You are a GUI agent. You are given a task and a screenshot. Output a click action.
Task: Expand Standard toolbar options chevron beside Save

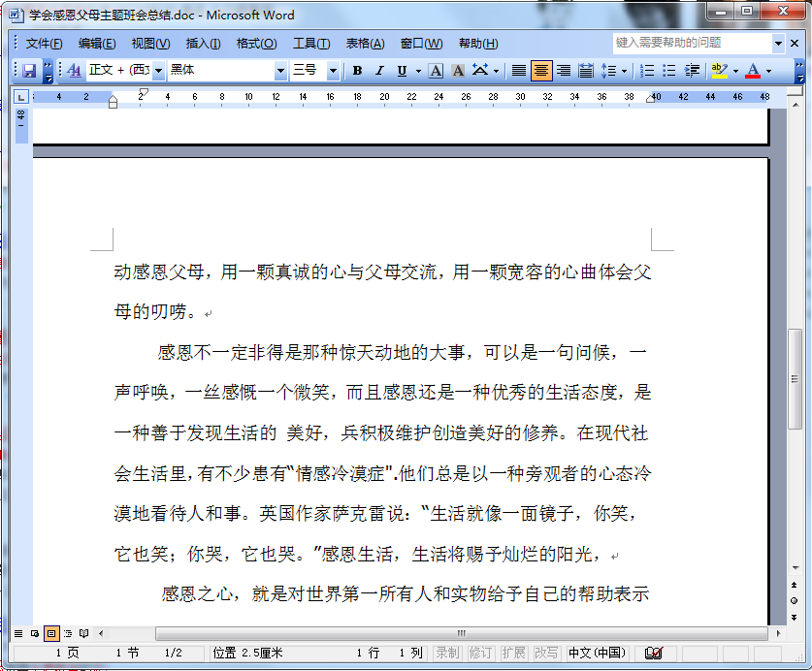coord(48,71)
